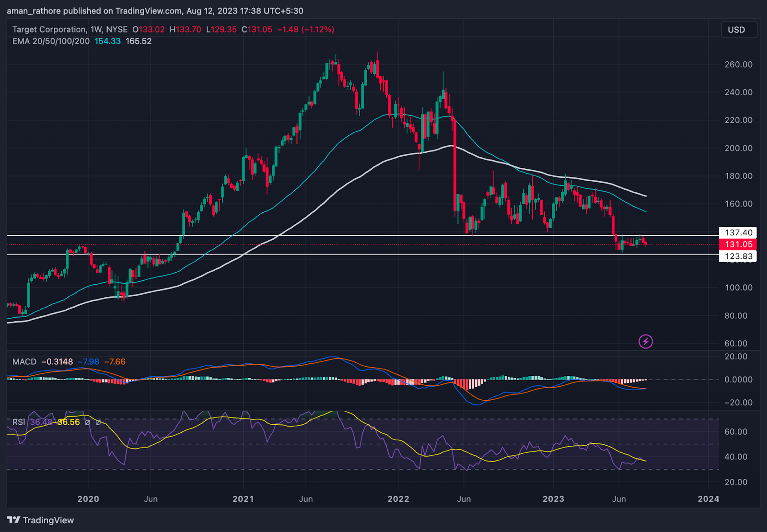Click the EMA 20/50/100/200 indicator label

click(x=51, y=41)
